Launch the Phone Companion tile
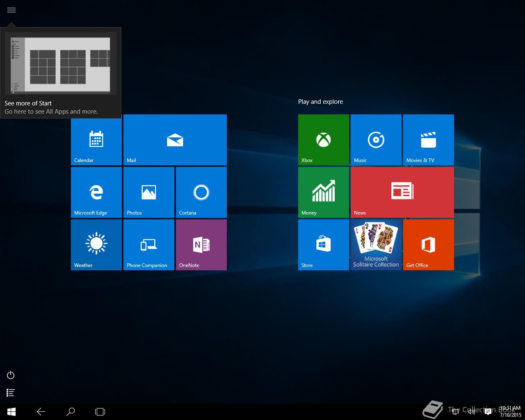 click(149, 245)
